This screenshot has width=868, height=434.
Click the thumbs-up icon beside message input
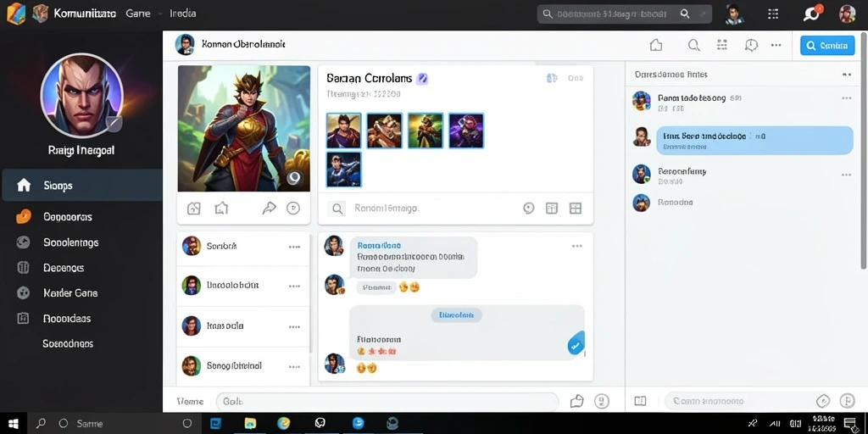[577, 401]
